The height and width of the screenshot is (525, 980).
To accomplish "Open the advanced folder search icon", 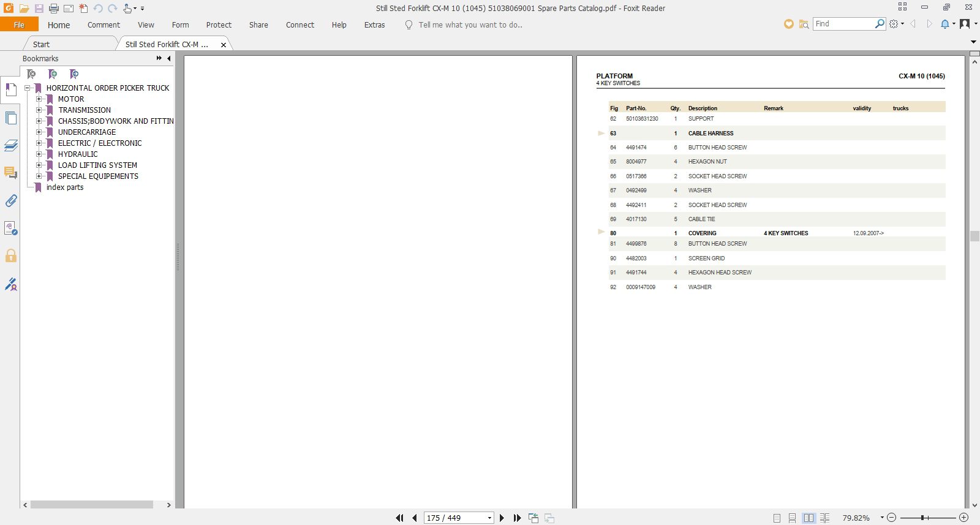I will (x=804, y=24).
